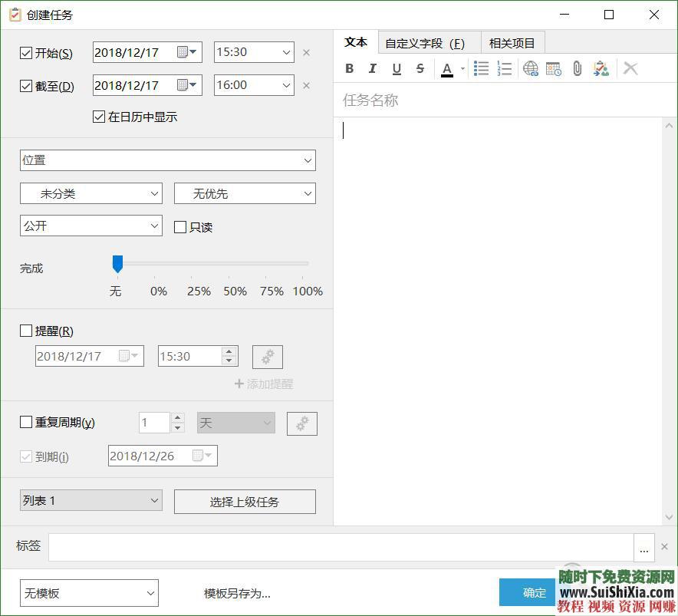Insert a hyperlink using the globe icon
Screen dimensions: 678x616
pos(531,68)
